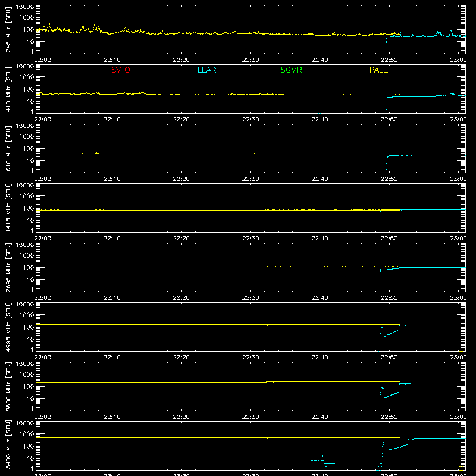Select the 245 MHz [SFU] axis title
This screenshot has height=476, width=476.
pos(8,29)
